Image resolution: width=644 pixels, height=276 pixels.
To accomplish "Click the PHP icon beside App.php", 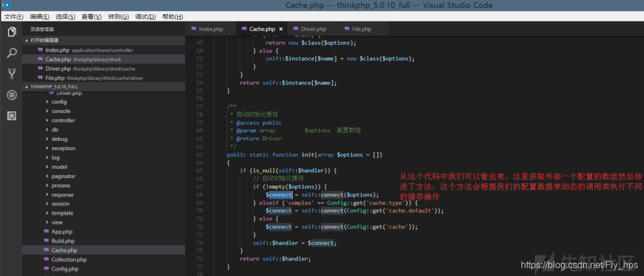I will point(46,232).
